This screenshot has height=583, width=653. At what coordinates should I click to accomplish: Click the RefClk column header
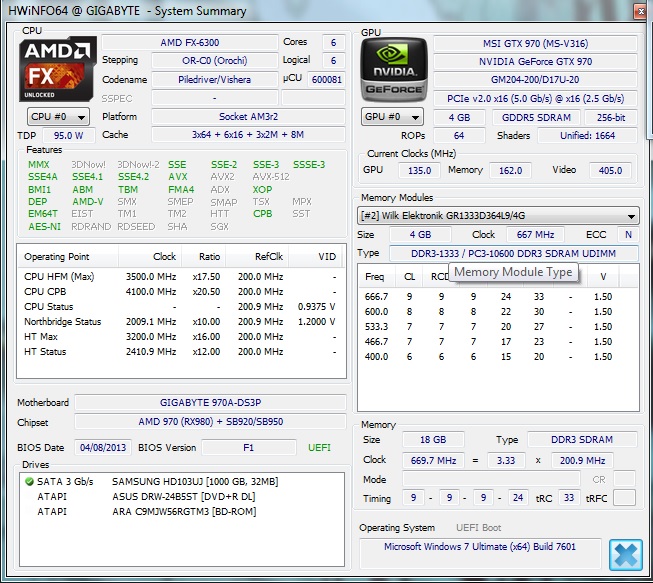click(257, 257)
